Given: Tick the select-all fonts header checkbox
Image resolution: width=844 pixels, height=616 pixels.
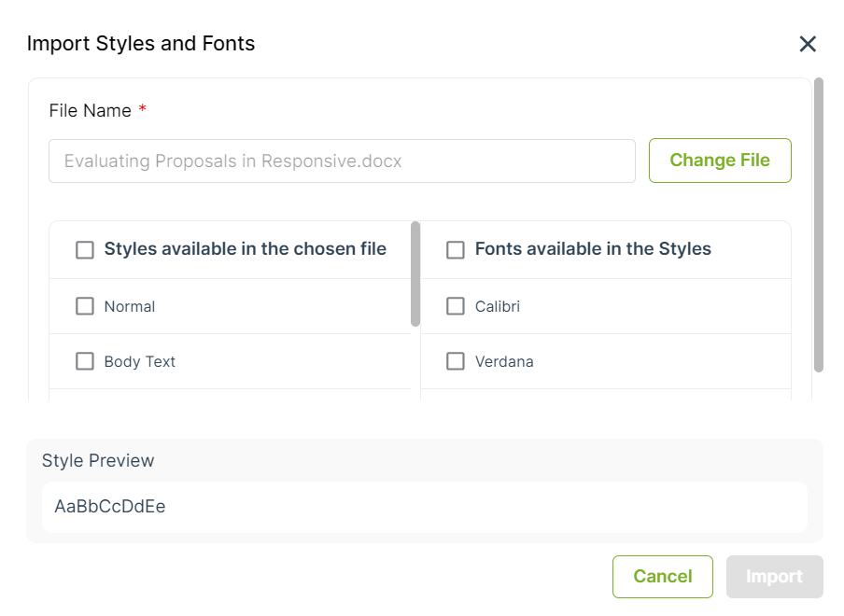Looking at the screenshot, I should pos(456,250).
